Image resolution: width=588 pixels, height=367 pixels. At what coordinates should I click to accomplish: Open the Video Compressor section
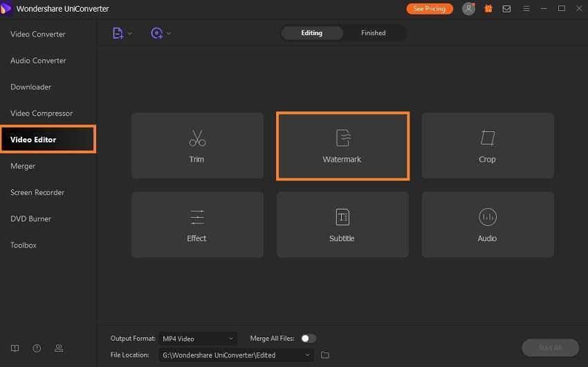(42, 113)
